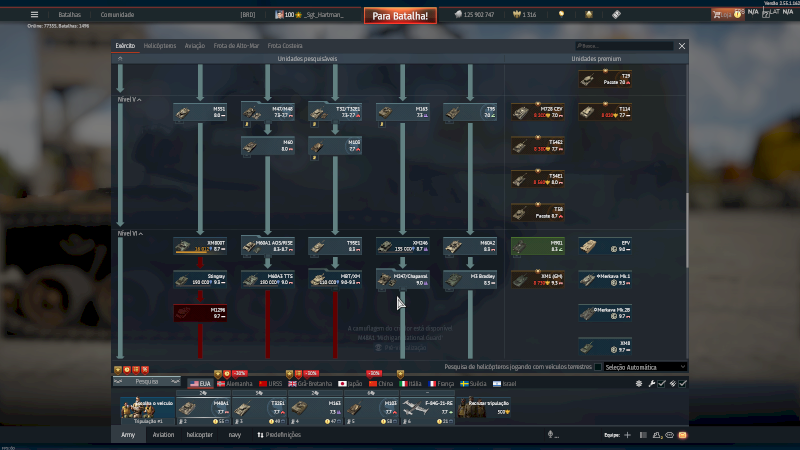Viewport: 800px width, 450px height.
Task: Switch to the Frota de Alto-Mar tab
Action: (x=236, y=46)
